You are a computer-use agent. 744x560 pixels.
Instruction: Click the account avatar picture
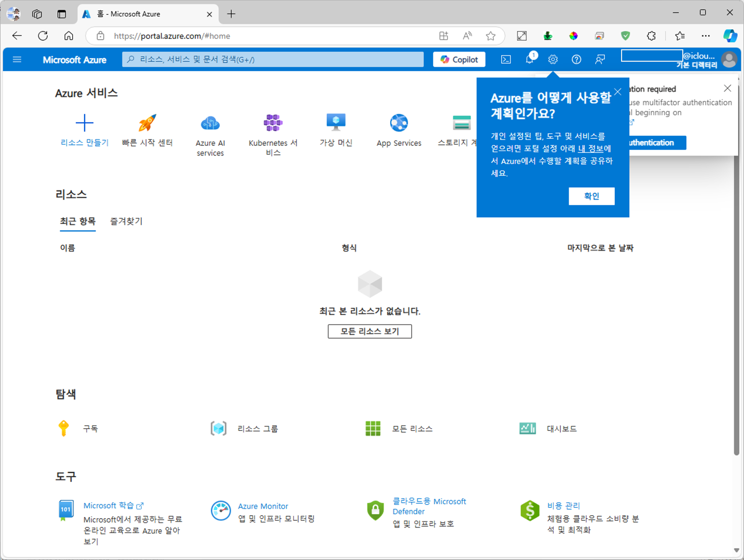click(x=730, y=60)
